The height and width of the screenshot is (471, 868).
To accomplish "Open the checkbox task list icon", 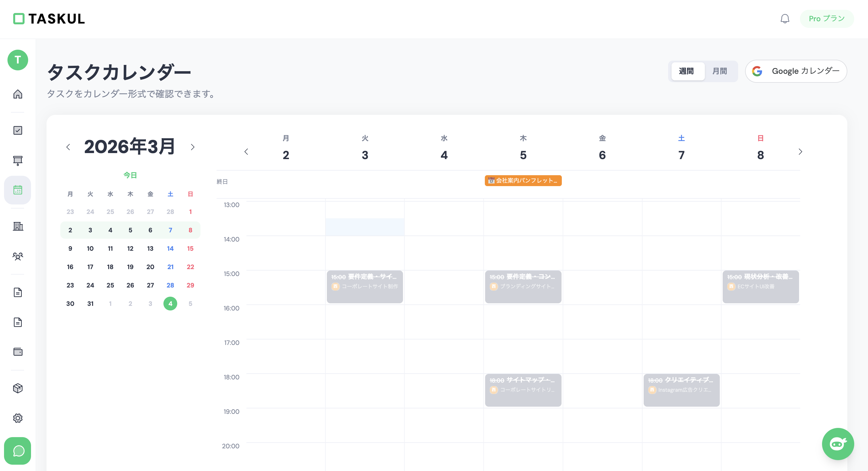I will 18,130.
